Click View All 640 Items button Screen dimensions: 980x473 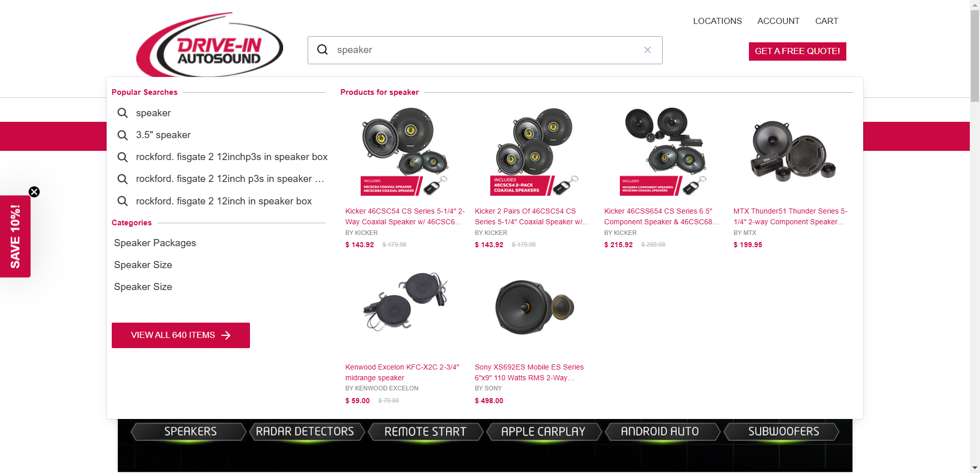click(181, 335)
